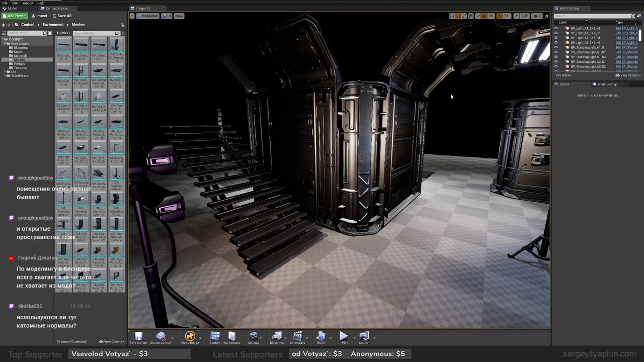
Task: Save the current level with Save Current
Action: pyautogui.click(x=138, y=338)
